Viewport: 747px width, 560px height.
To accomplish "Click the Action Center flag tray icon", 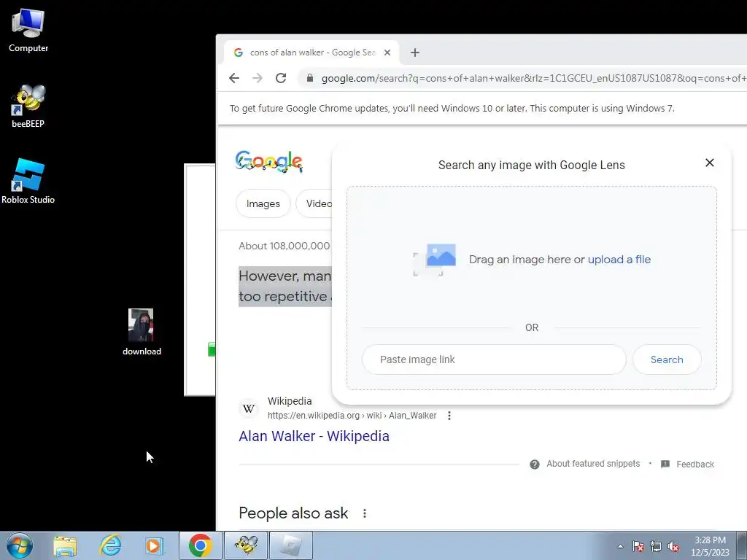I will coord(638,546).
